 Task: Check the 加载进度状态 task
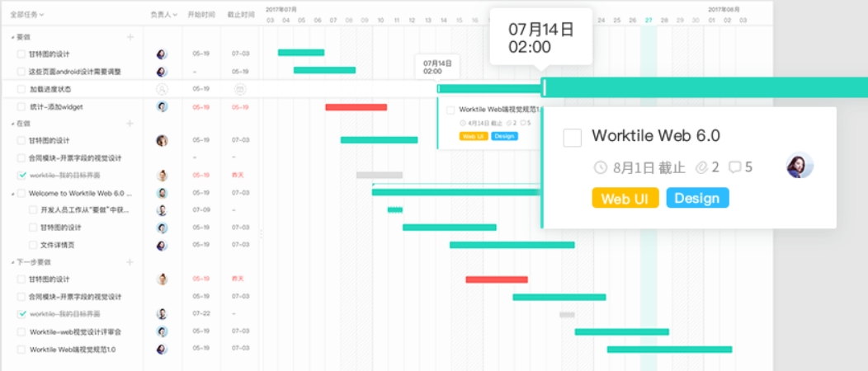[x=21, y=89]
